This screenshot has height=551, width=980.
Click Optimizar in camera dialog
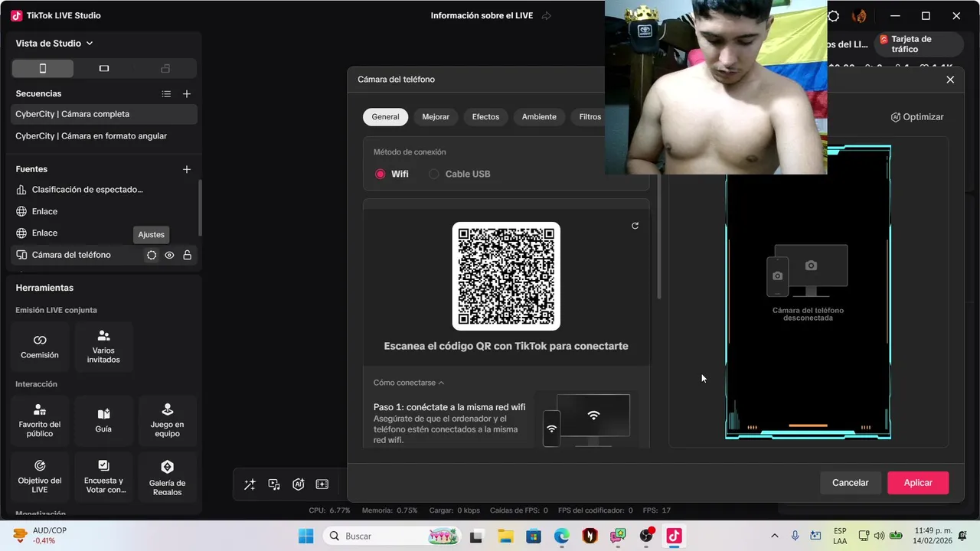(917, 117)
